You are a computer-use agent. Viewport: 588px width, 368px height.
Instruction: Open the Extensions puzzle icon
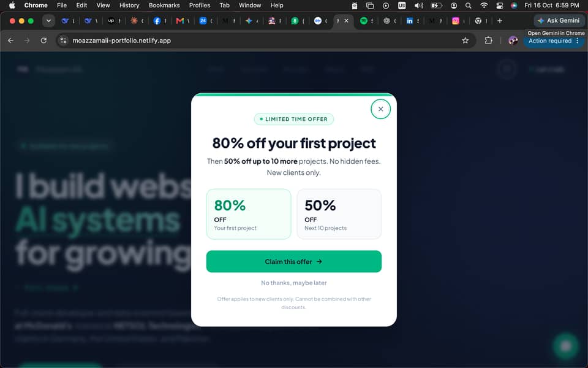488,40
